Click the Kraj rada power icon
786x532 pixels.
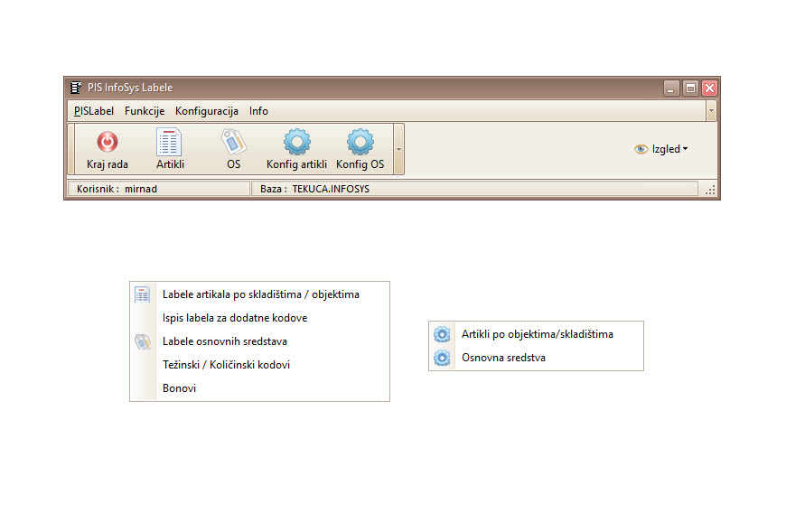click(x=108, y=142)
